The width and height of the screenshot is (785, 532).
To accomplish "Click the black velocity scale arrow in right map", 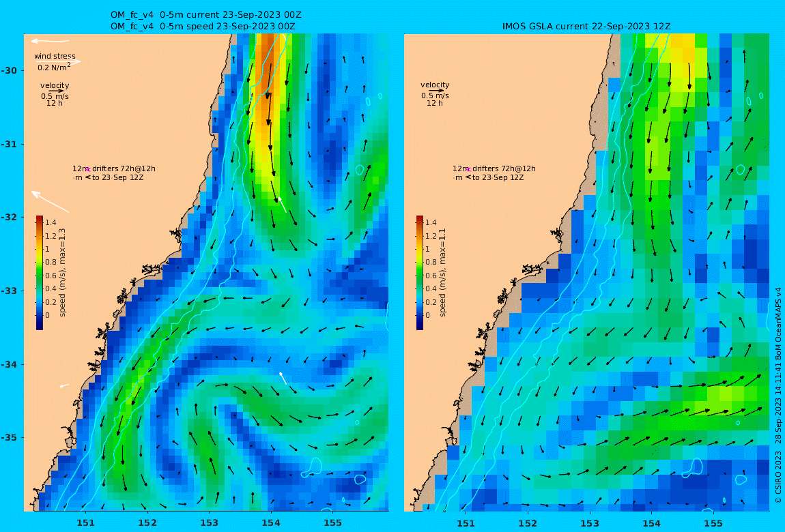I will (436, 91).
